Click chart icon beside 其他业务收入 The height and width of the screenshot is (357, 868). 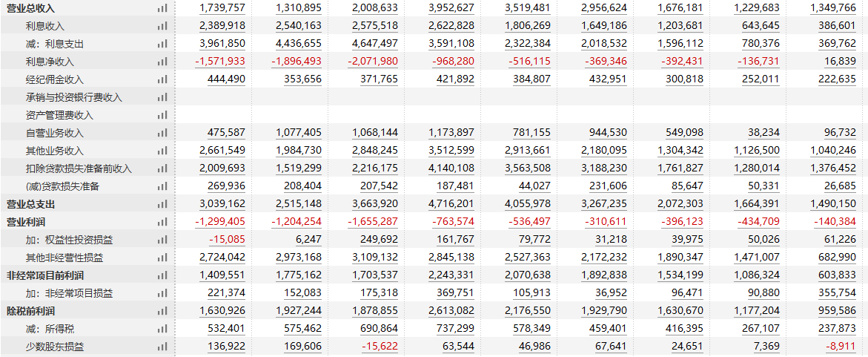(162, 151)
